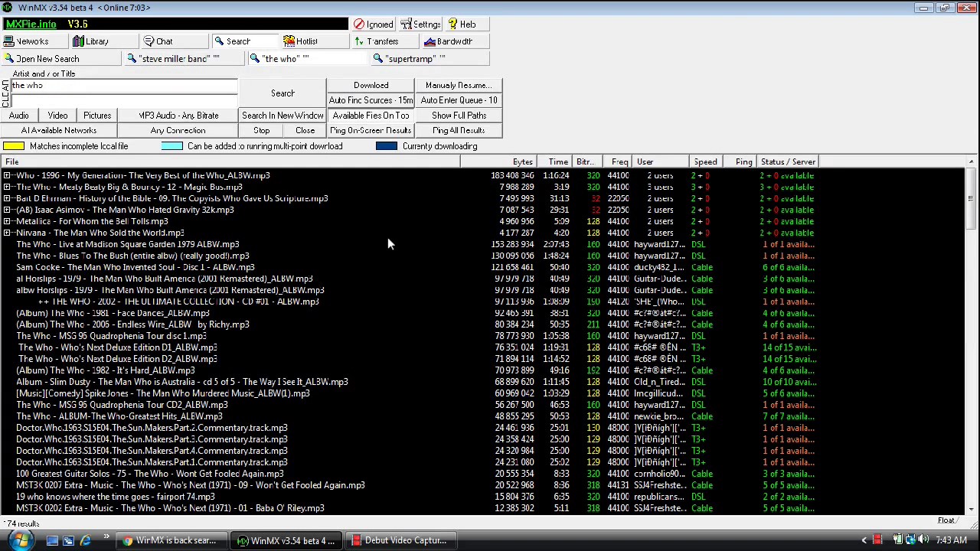
Task: Select "19 who knows where the time goes" row
Action: [482, 497]
